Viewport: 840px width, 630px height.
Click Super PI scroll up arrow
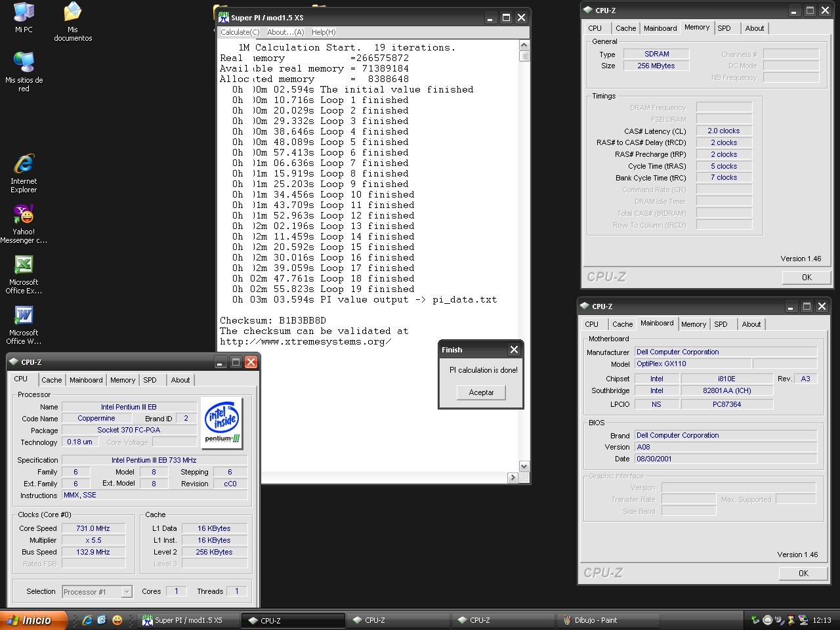tap(524, 45)
